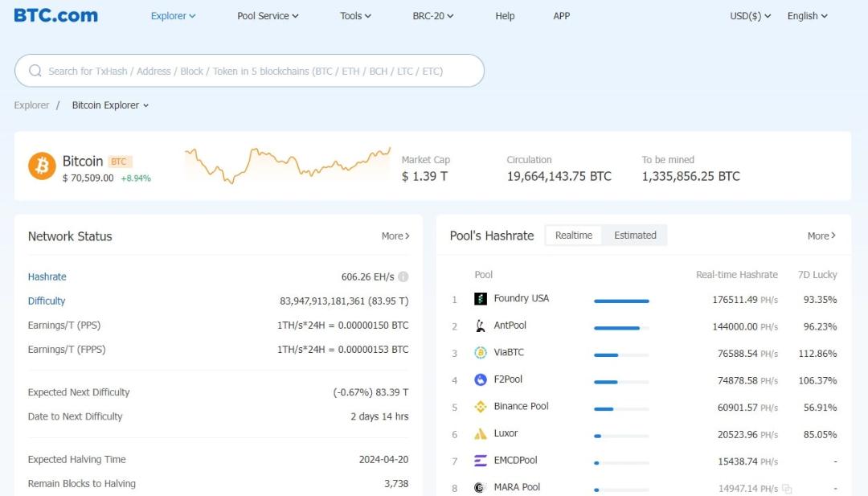Click the Luxor logo icon
Image resolution: width=868 pixels, height=496 pixels.
click(481, 433)
